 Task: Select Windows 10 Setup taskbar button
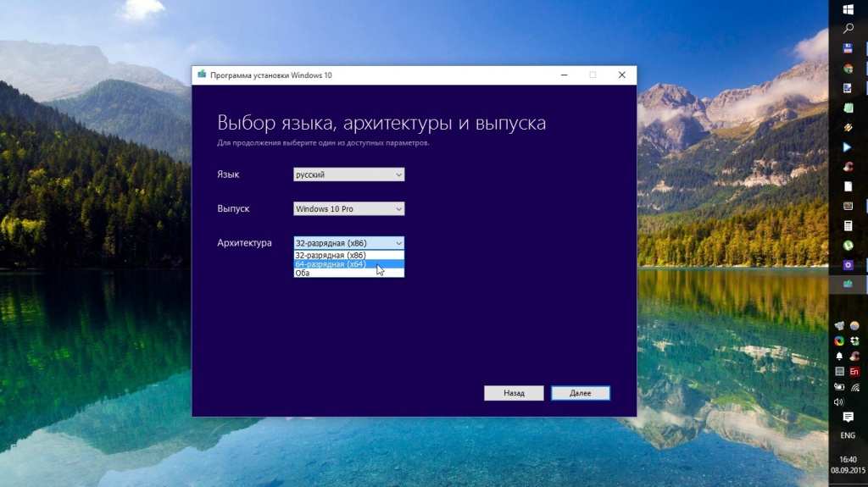848,284
